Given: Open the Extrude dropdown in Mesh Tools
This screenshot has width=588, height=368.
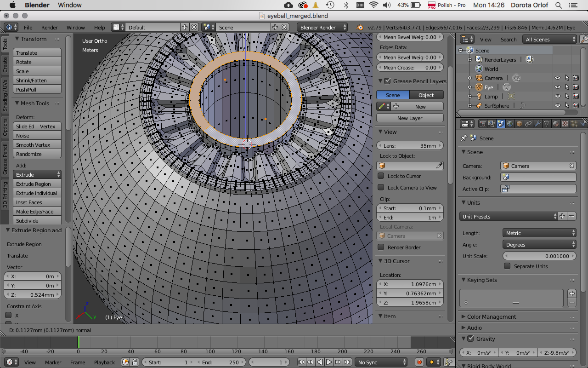Looking at the screenshot, I should (x=38, y=175).
